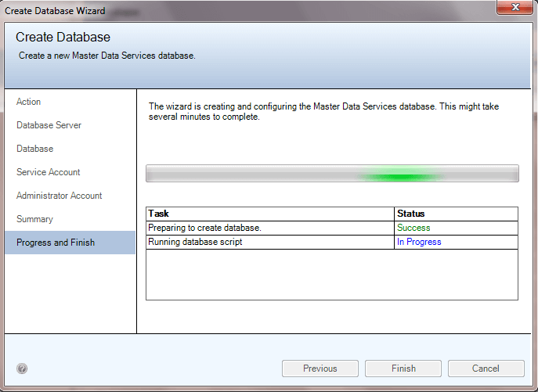Viewport: 538px width, 392px height.
Task: Select the Progress and Finish step
Action: tap(70, 243)
